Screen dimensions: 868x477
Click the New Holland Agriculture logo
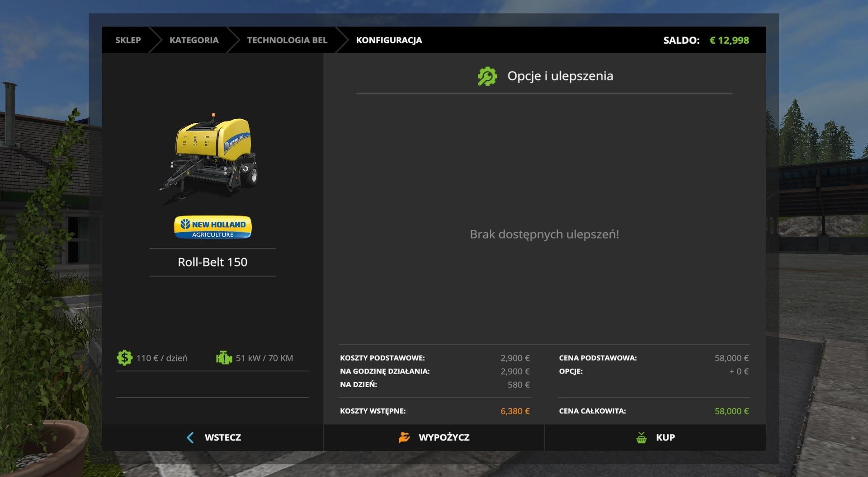pyautogui.click(x=212, y=227)
